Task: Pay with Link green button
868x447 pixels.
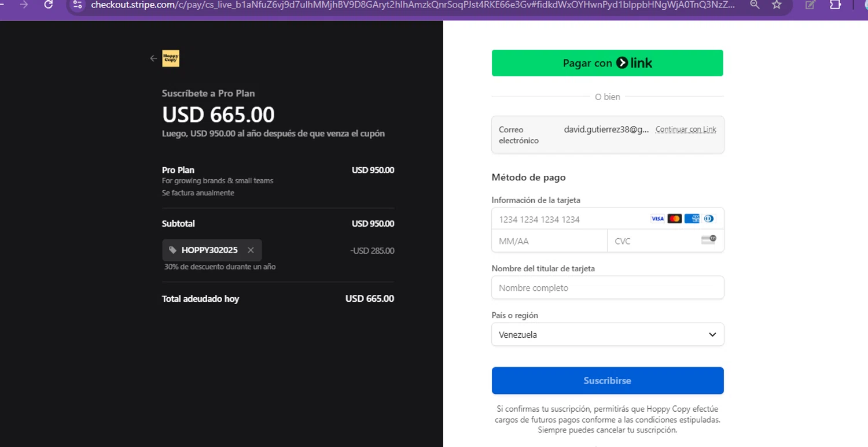Action: coord(608,63)
